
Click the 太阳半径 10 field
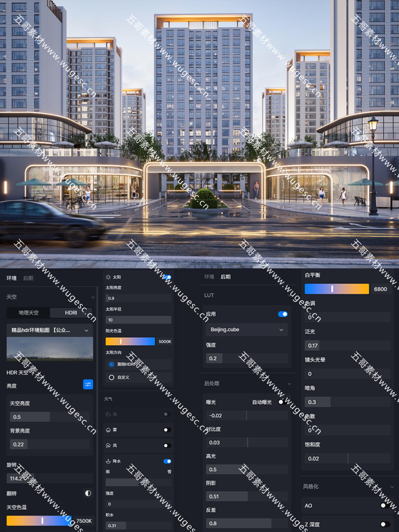pyautogui.click(x=138, y=320)
